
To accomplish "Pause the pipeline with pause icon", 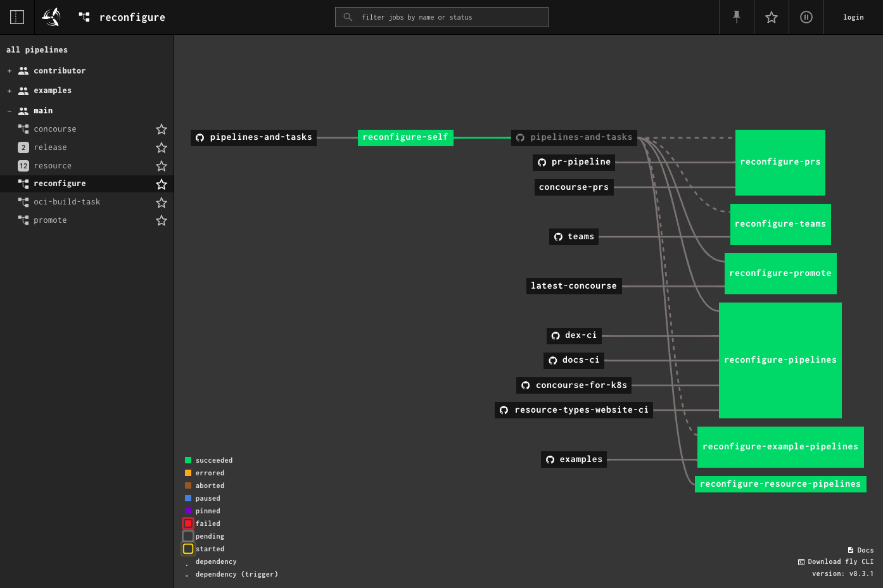I will point(806,17).
